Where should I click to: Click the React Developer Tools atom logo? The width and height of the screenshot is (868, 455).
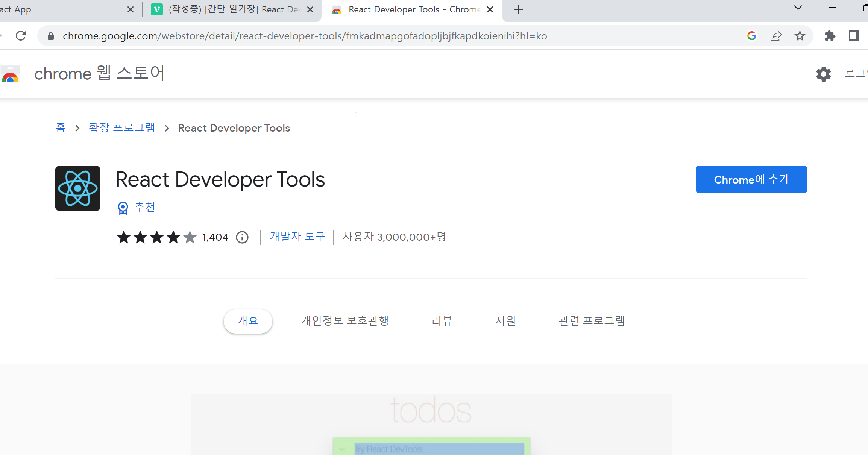pyautogui.click(x=78, y=188)
